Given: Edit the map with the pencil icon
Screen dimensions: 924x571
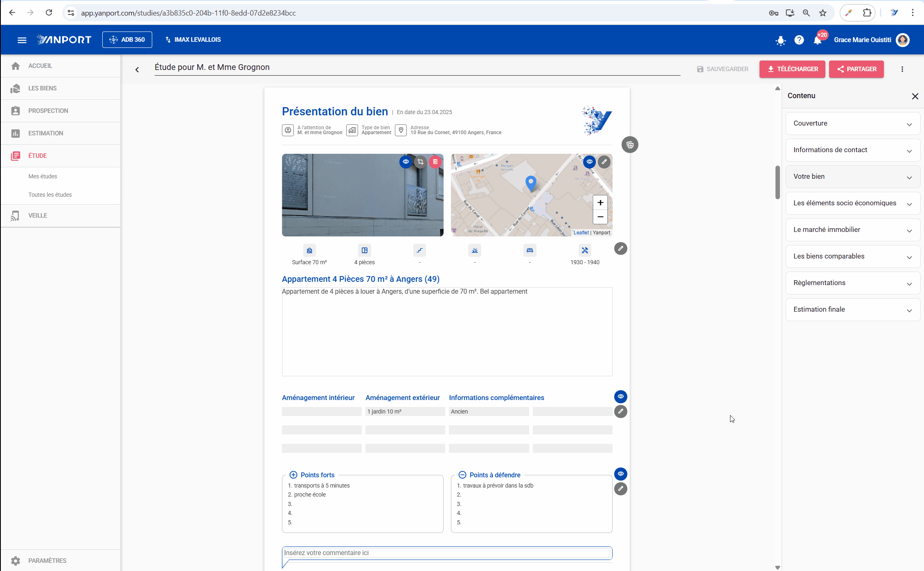Looking at the screenshot, I should point(604,162).
